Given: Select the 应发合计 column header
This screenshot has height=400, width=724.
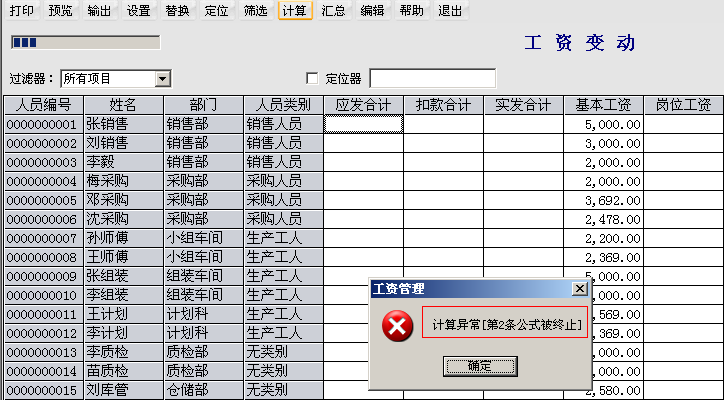Looking at the screenshot, I should (363, 105).
